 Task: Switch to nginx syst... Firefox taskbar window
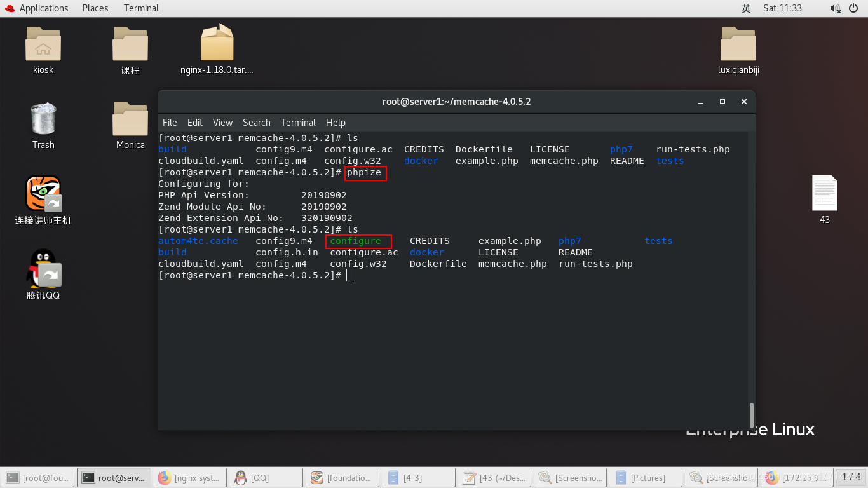190,478
